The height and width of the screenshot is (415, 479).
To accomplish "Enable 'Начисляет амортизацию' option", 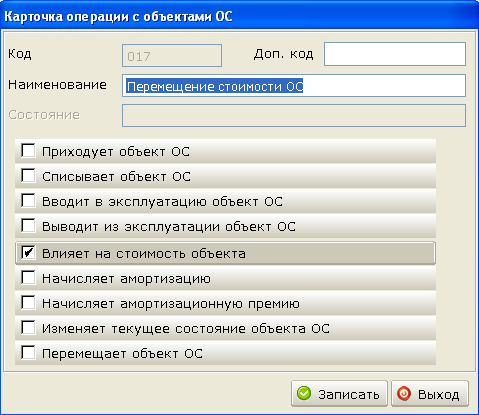I will [28, 277].
